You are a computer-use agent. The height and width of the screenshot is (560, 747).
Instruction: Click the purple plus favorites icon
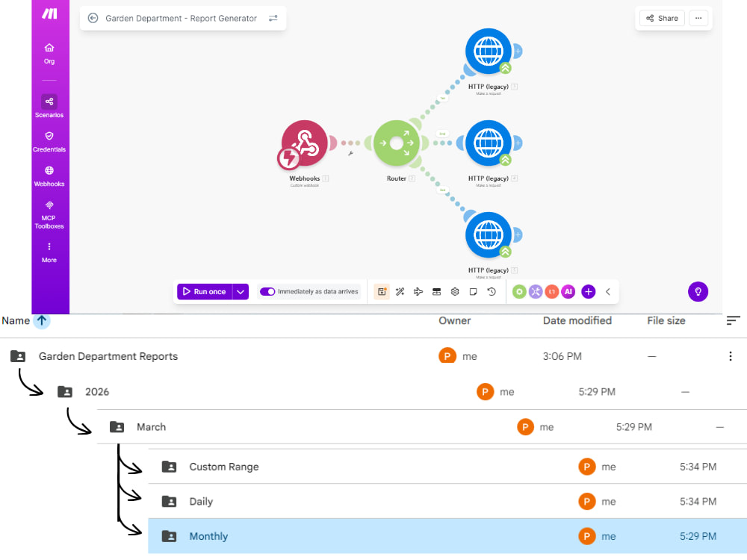589,291
